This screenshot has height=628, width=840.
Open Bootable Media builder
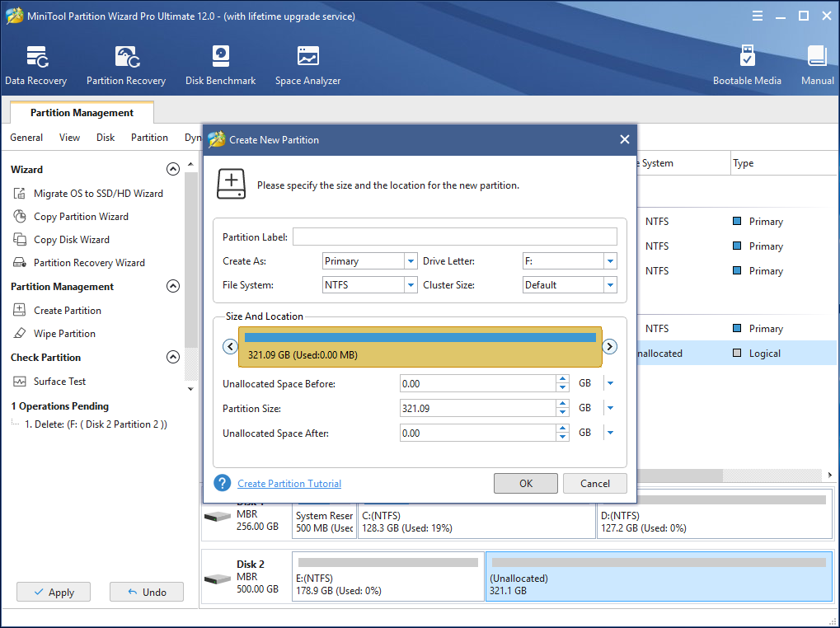click(x=747, y=66)
